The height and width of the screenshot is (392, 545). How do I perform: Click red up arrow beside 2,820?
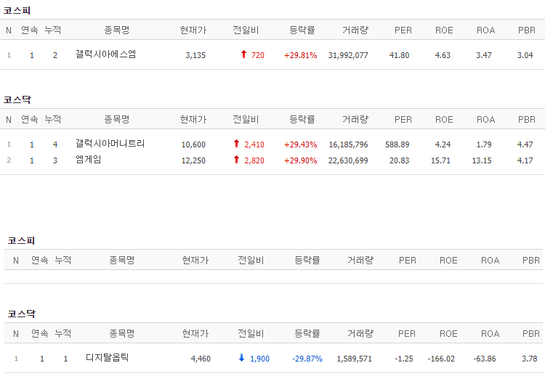pos(236,160)
